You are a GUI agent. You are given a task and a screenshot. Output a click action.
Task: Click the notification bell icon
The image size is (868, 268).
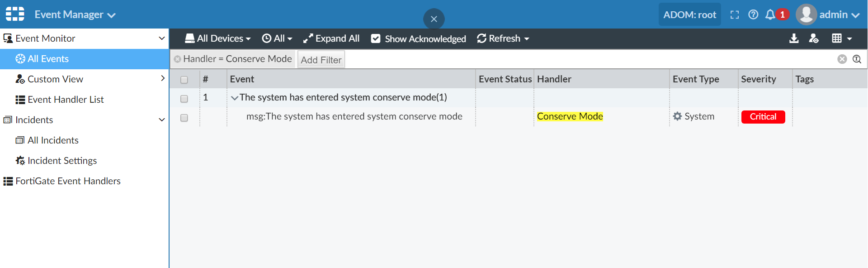[771, 14]
